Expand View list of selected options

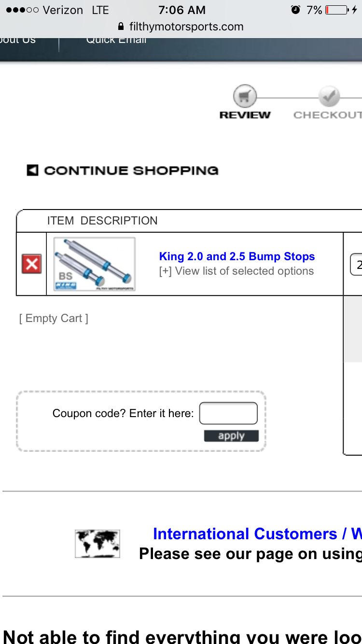click(237, 271)
